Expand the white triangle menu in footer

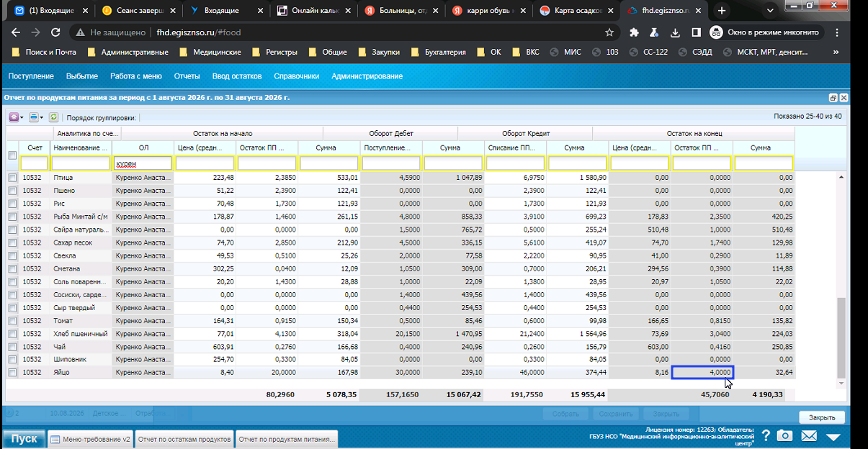coord(833,437)
